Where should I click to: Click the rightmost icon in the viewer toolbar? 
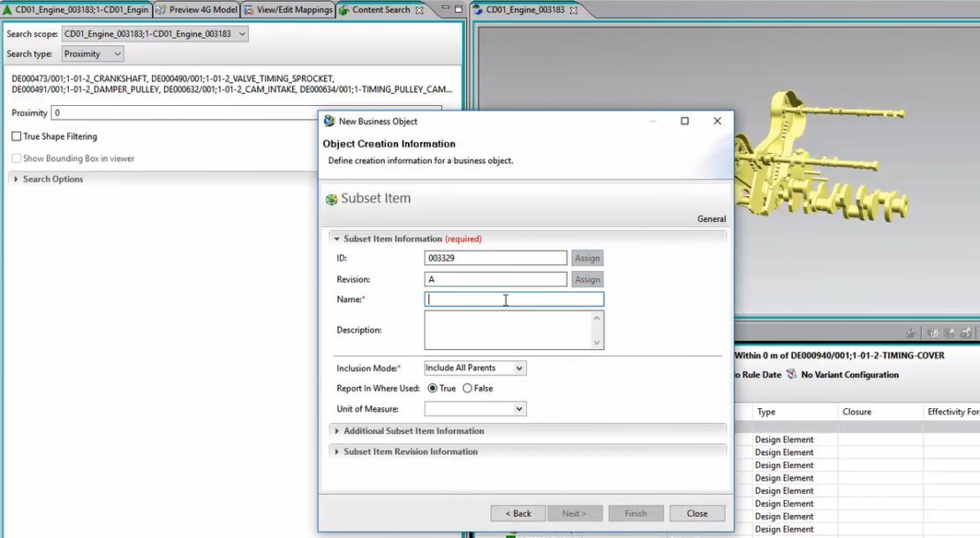coord(969,333)
